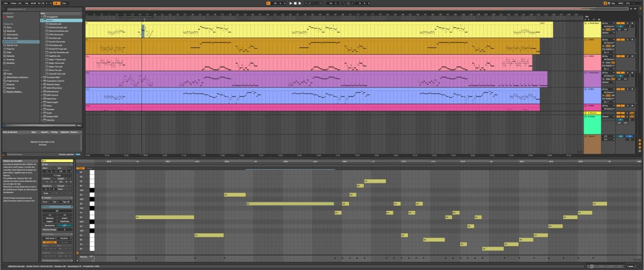
Task: Open the 1 Bar quantization dropdown
Action: click(65, 3)
